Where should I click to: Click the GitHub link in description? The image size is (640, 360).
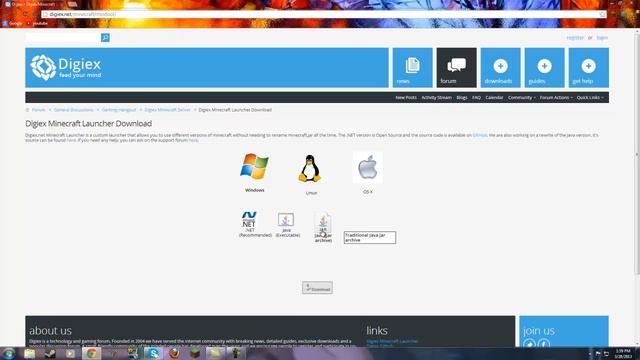pyautogui.click(x=480, y=135)
